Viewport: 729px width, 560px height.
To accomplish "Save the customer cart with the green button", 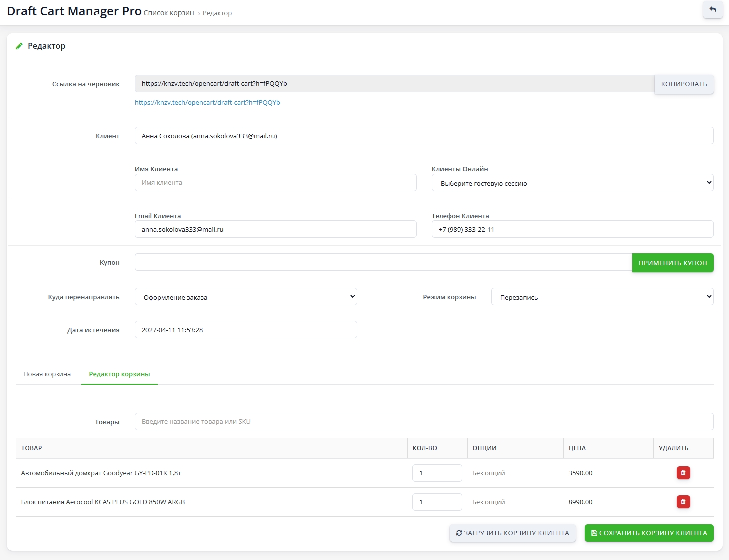I will pyautogui.click(x=649, y=533).
